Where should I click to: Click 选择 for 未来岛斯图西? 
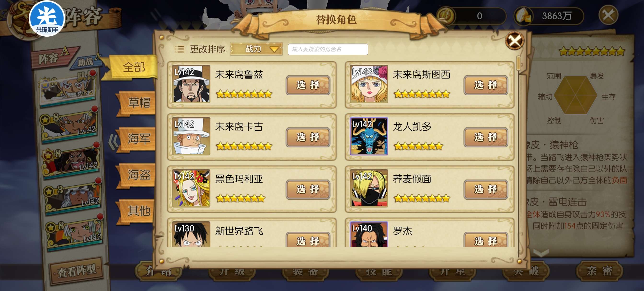click(x=486, y=85)
